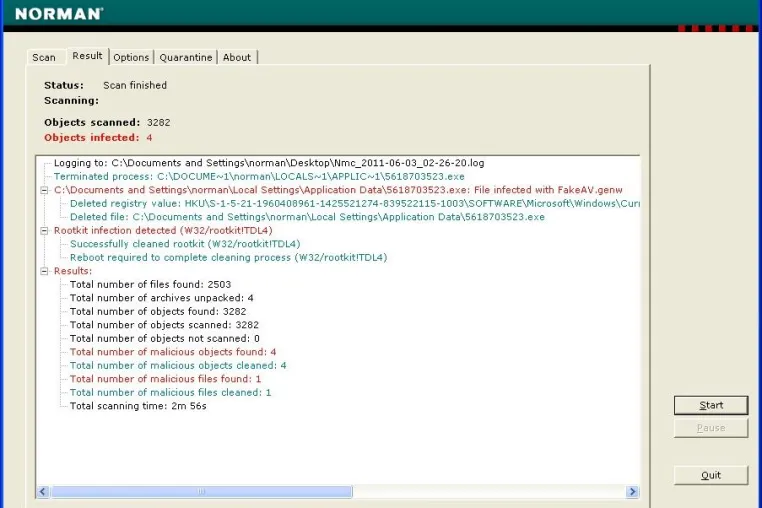Collapse the FakeAV.genw infected file node
This screenshot has height=508, width=762.
coord(44,190)
